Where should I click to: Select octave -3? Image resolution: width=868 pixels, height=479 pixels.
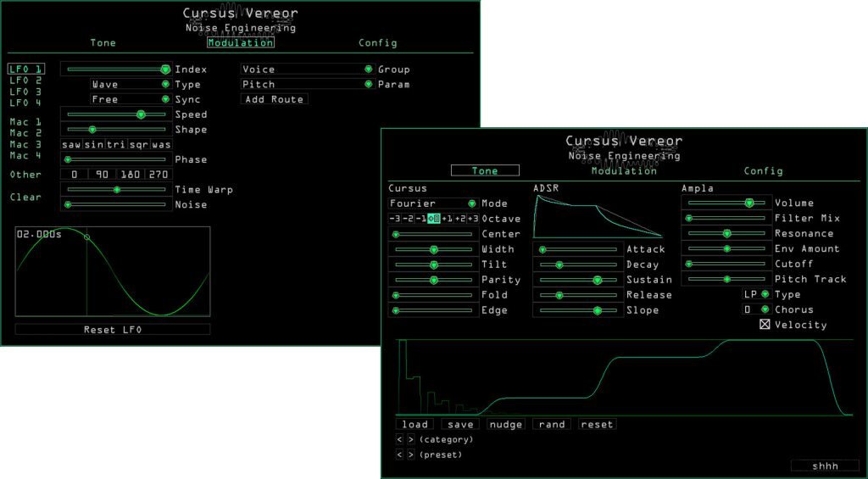(x=395, y=219)
